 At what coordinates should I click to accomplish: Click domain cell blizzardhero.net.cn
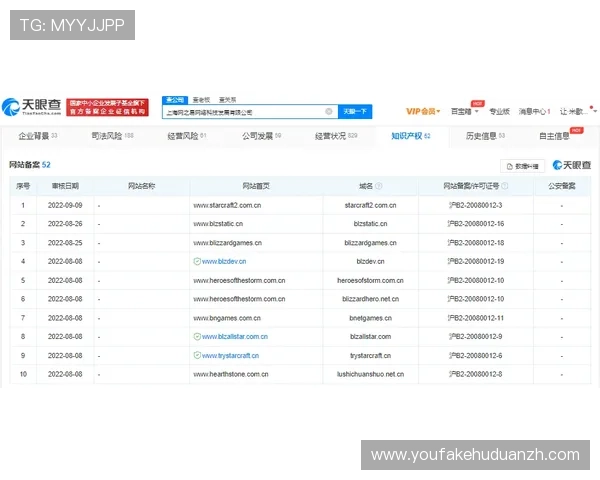click(370, 299)
